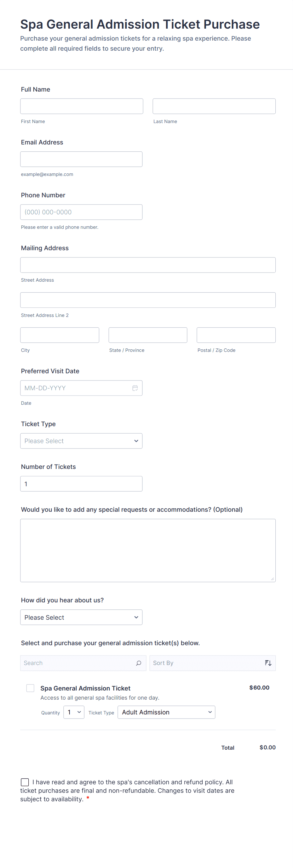Viewport: 293px width, 868px height.
Task: Expand the 'How did you hear about us?' dropdown
Action: (81, 617)
